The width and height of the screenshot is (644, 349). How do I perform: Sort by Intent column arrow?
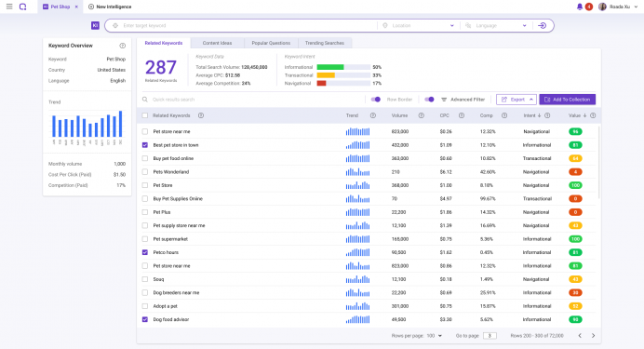[539, 115]
